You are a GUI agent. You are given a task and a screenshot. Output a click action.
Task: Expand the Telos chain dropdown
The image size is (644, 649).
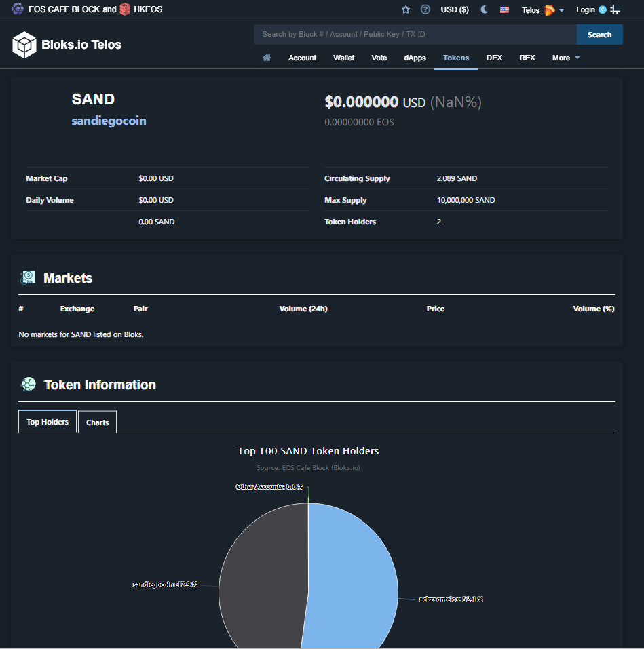click(x=542, y=10)
